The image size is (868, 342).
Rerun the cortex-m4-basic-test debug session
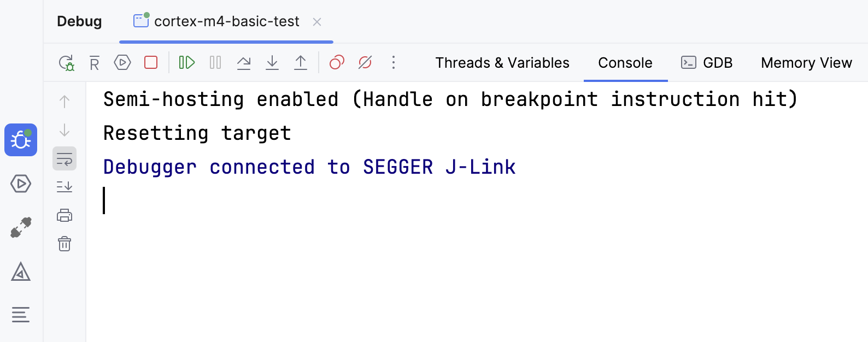66,62
